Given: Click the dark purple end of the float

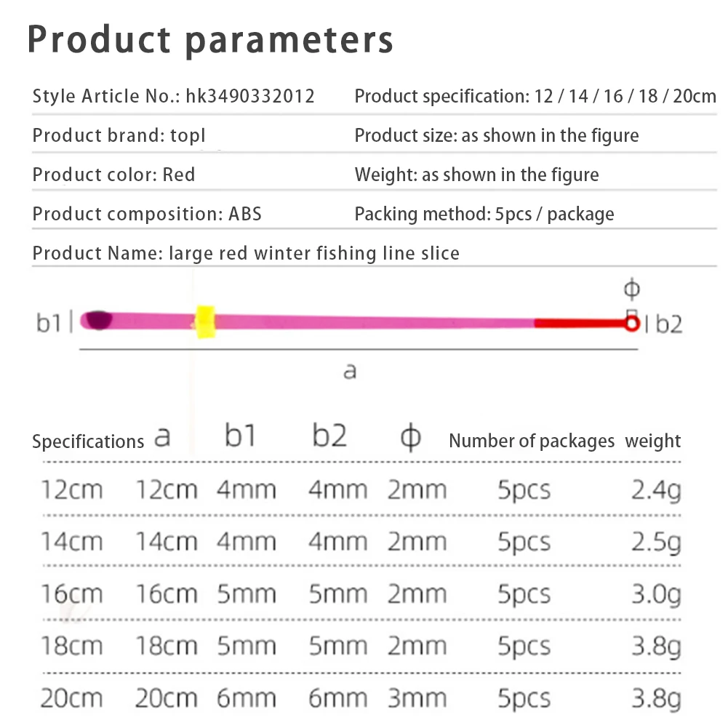Looking at the screenshot, I should click(x=97, y=320).
